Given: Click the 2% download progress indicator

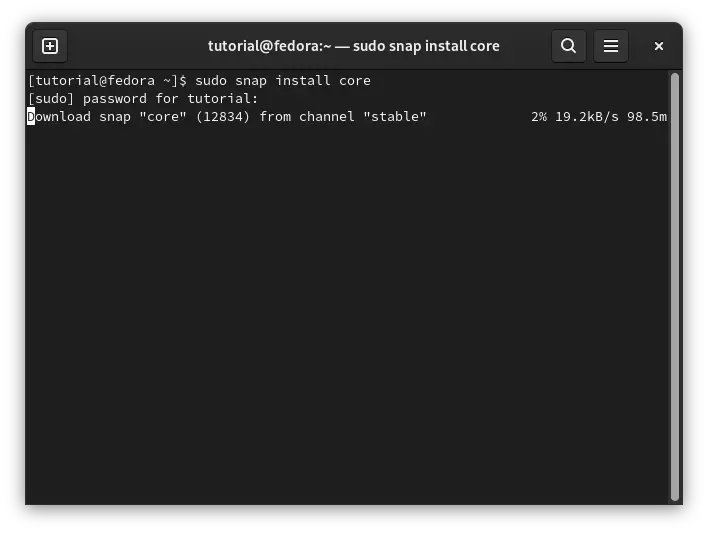Looking at the screenshot, I should (539, 117).
